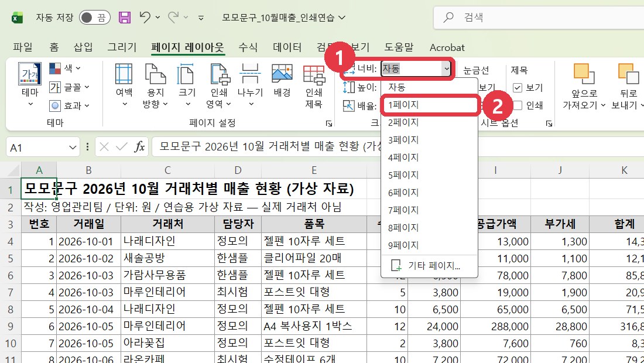Screen dimensions: 644x363
Task: Open the undo history dropdown arrow
Action: point(157,18)
